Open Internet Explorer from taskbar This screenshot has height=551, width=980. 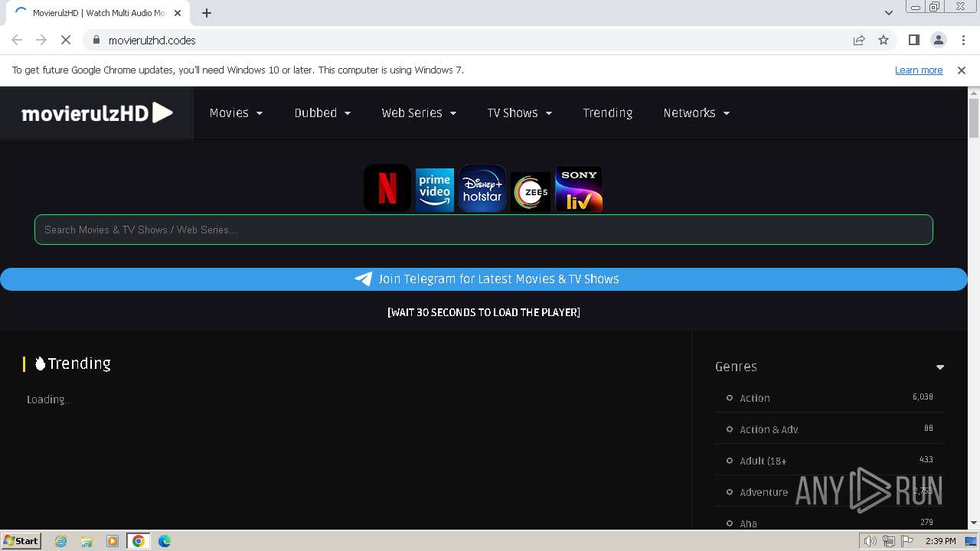[61, 541]
